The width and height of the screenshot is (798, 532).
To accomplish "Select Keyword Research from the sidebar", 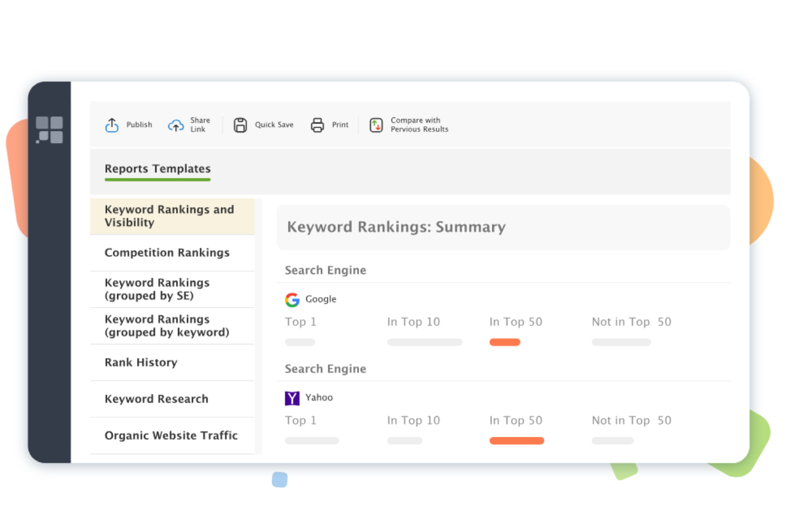I will tap(156, 399).
